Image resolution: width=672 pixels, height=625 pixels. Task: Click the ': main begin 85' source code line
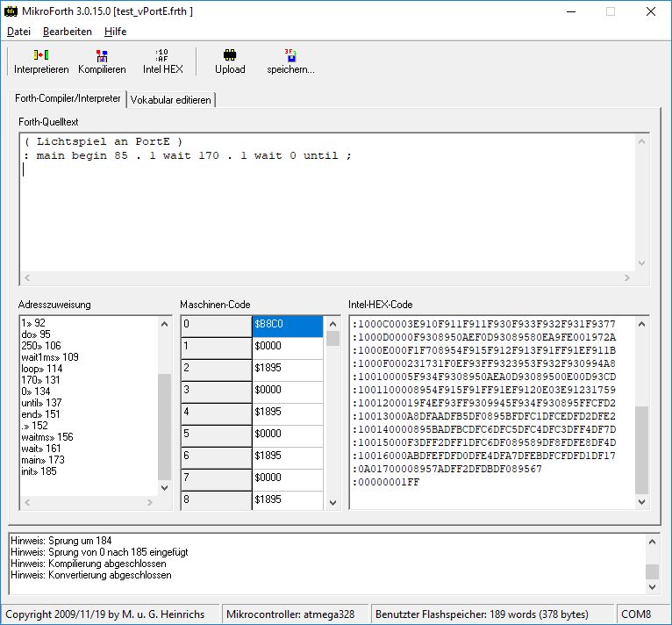click(x=188, y=155)
